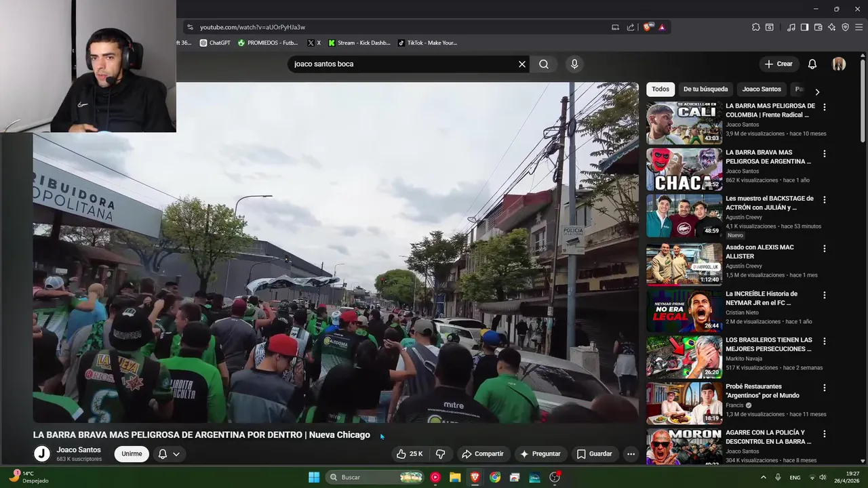The height and width of the screenshot is (488, 868).
Task: Click the taskbar Buscar search box
Action: (374, 477)
